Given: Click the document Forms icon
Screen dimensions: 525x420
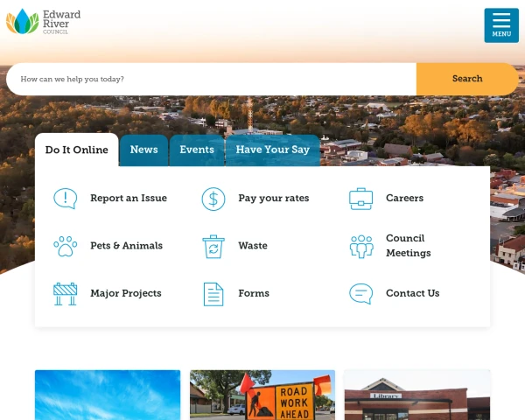Looking at the screenshot, I should [213, 294].
